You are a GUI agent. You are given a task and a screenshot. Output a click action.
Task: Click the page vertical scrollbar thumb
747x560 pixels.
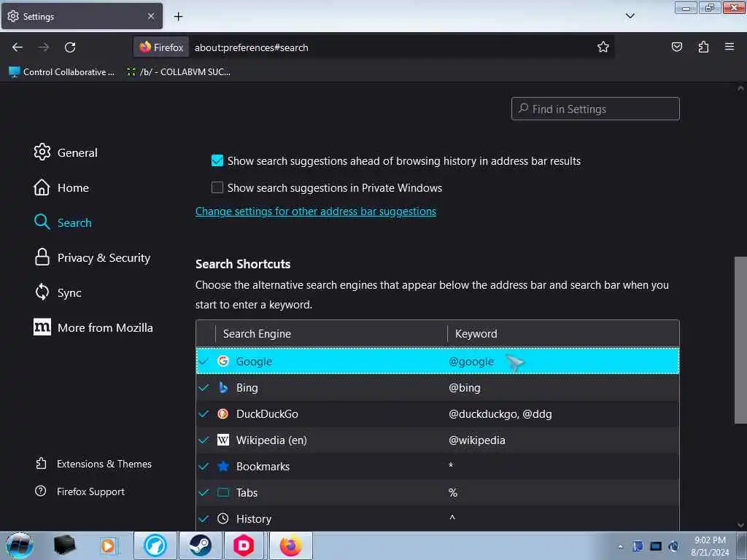(x=740, y=340)
